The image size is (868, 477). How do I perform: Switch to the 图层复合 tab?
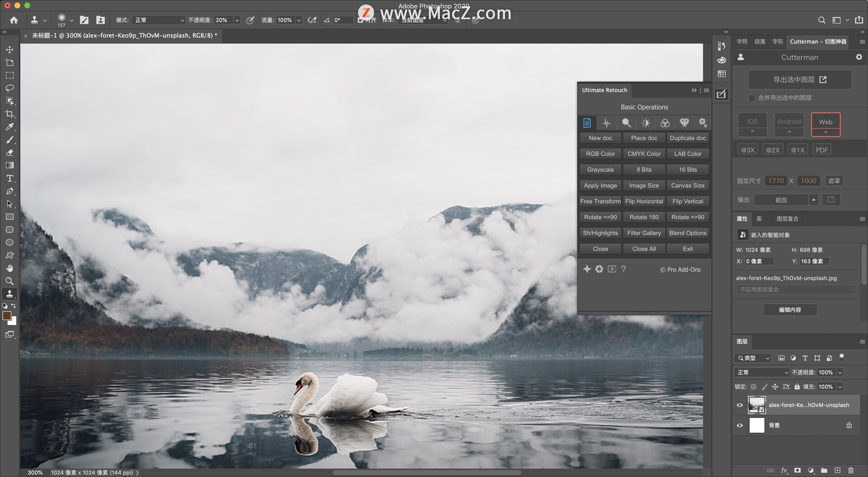(788, 219)
